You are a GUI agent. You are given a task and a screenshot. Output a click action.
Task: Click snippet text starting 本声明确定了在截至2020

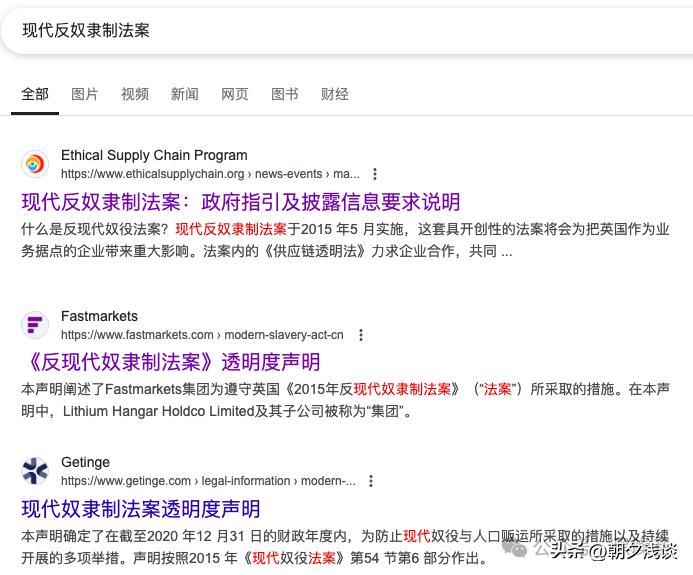coord(346,547)
